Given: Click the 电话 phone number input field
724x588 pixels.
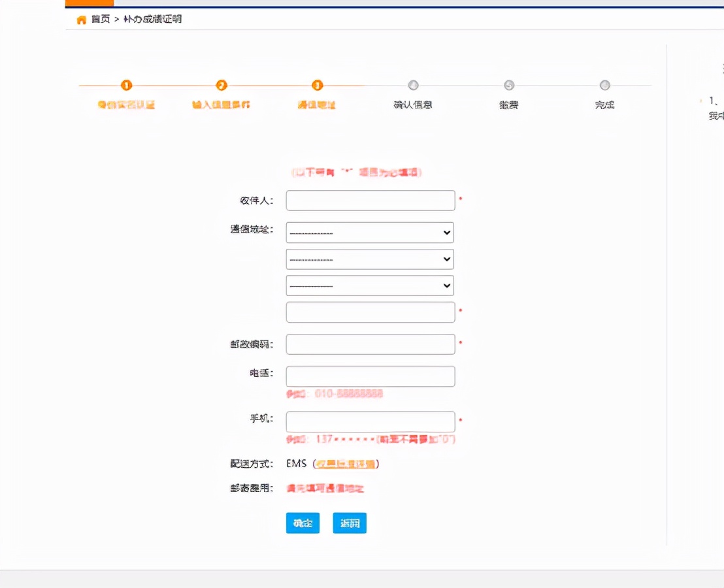Looking at the screenshot, I should 370,376.
